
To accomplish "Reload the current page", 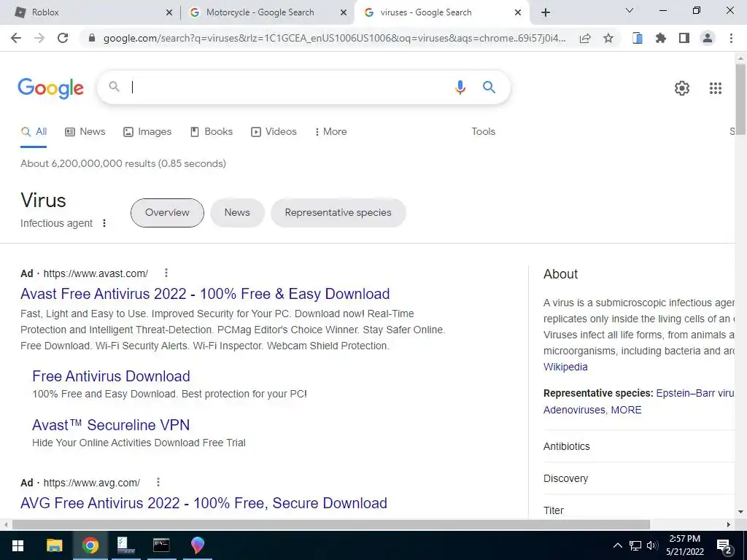I will (63, 38).
